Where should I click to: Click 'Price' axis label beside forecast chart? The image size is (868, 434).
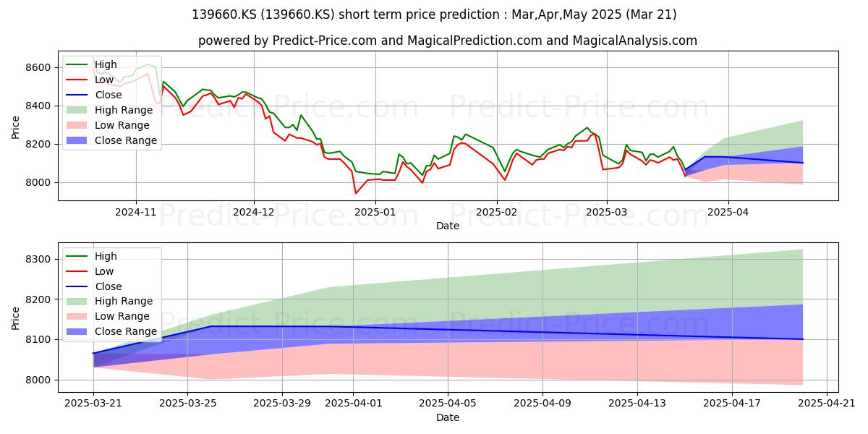click(16, 318)
